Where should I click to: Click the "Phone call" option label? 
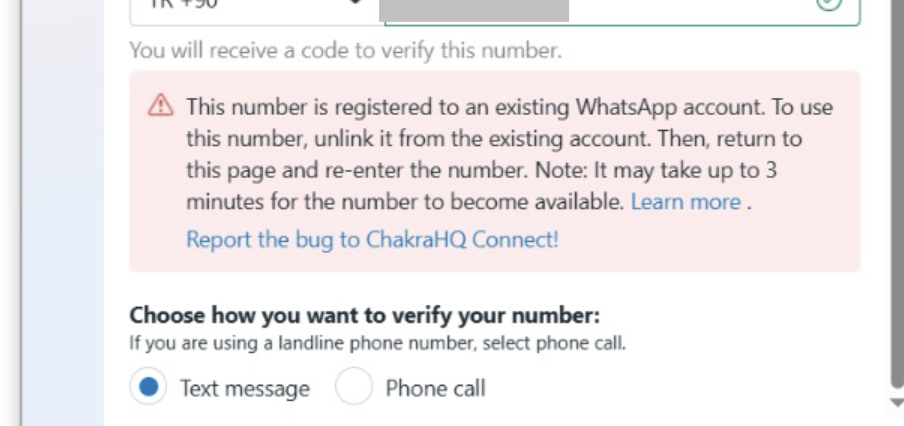coord(435,388)
